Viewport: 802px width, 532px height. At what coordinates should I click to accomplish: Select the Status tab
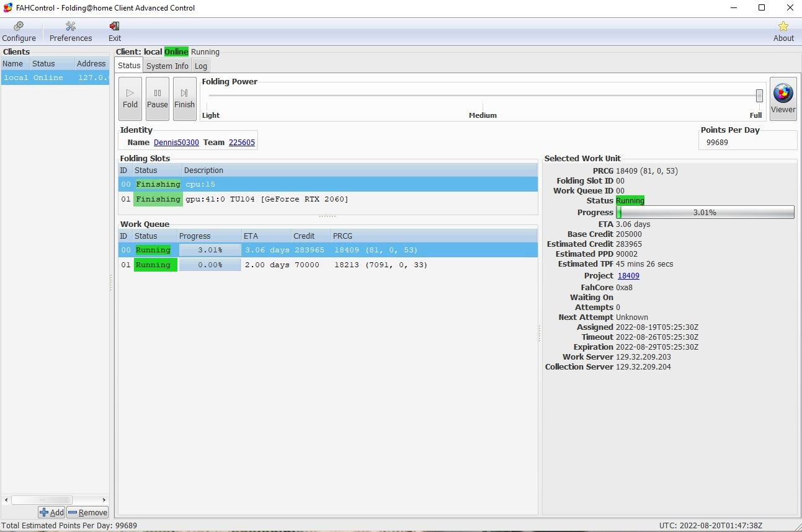click(x=129, y=65)
